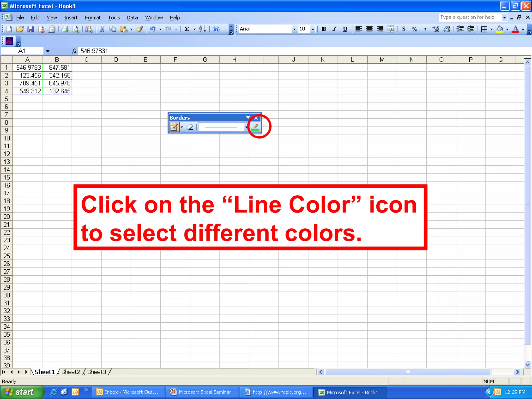
Task: Open the Borders dropdown arrow in toolbar
Action: point(491,29)
